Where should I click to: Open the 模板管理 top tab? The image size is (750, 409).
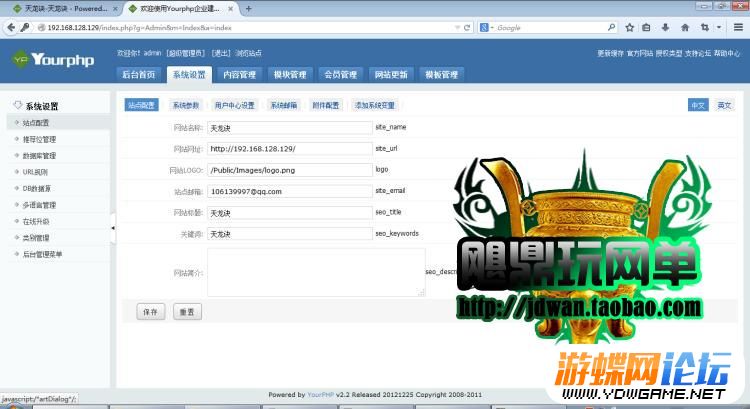[441, 75]
